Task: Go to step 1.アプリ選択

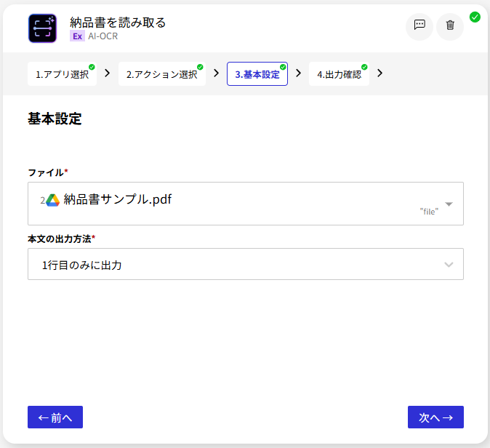Action: click(62, 74)
